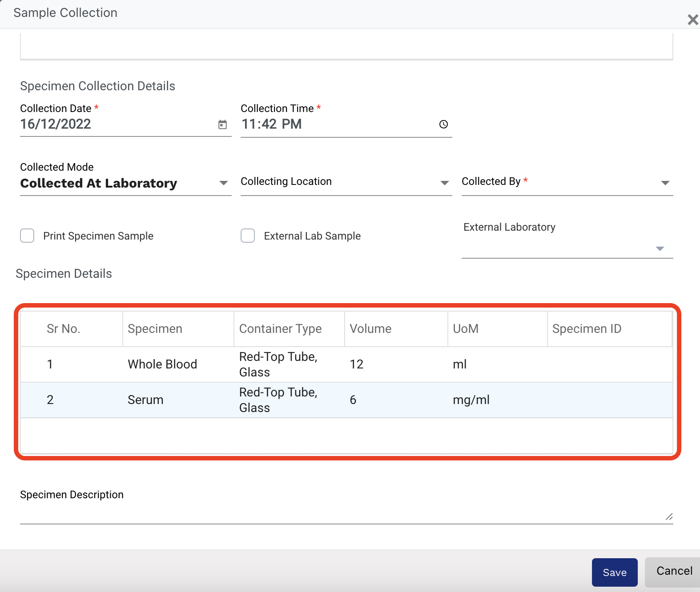Image resolution: width=700 pixels, height=592 pixels.
Task: Select the Whole Blood specimen row
Action: 162,364
